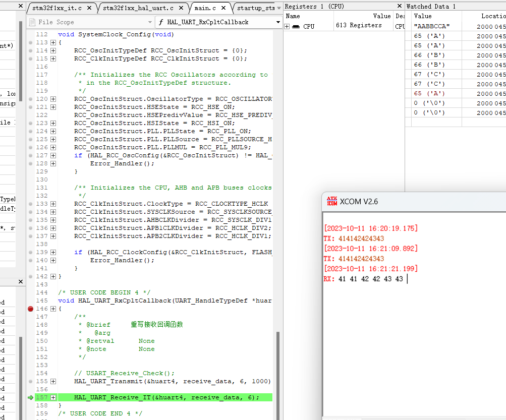
Task: Click the USER CODE BEGIN 4 comment
Action: 104,292
